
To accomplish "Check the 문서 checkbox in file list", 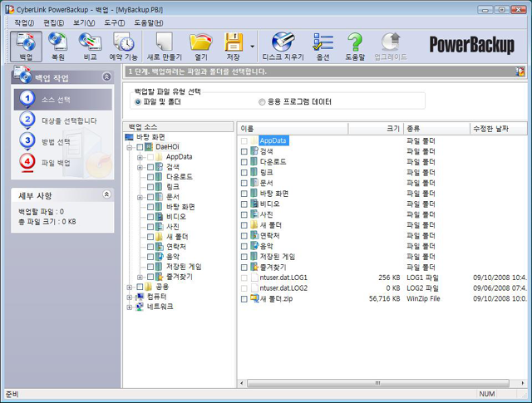I will tap(244, 183).
